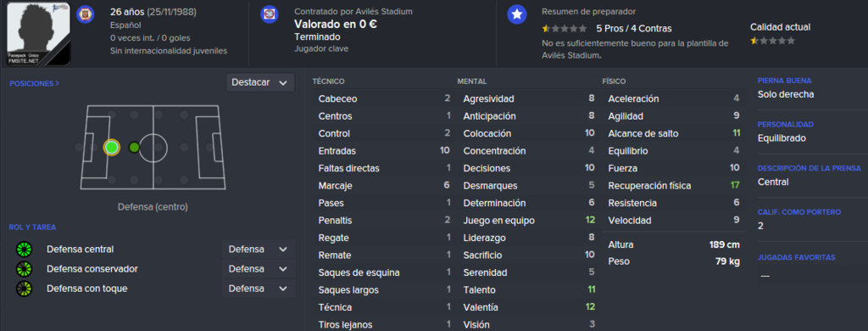
Task: Click the Spanish national team badge icon
Action: pyautogui.click(x=86, y=14)
